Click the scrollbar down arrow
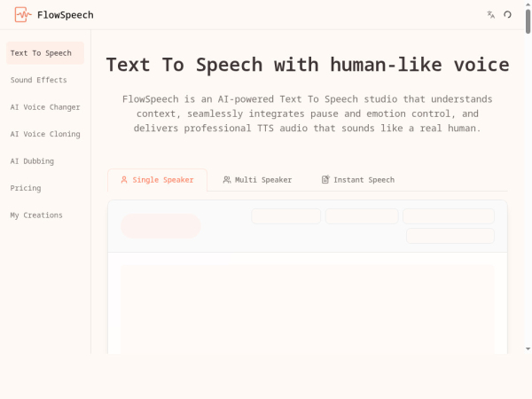The height and width of the screenshot is (399, 532). (528, 348)
